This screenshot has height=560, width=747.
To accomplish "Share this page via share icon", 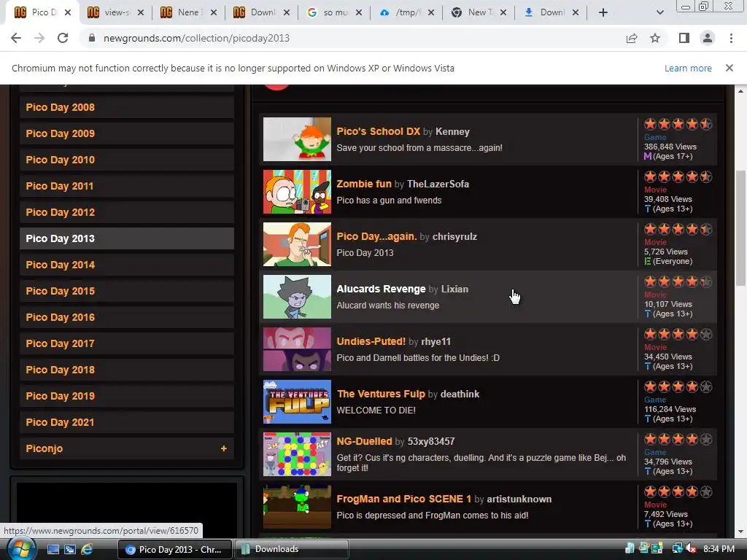I will tap(632, 38).
